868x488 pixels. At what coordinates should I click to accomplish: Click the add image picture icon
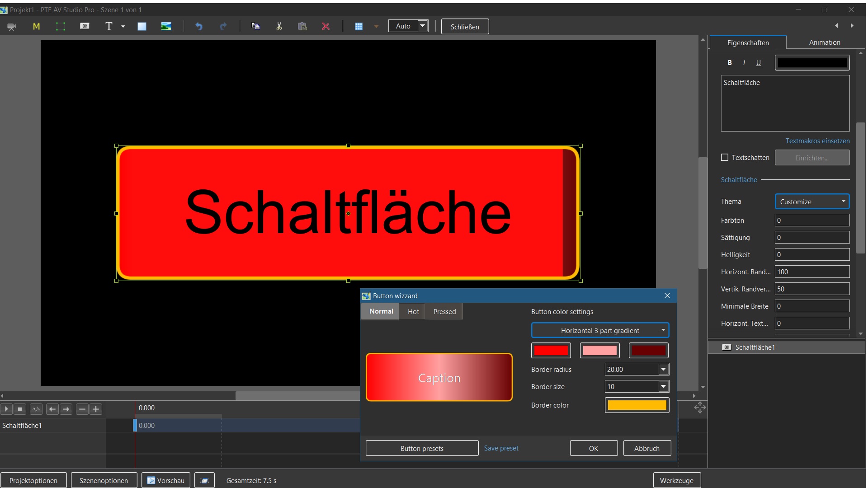(166, 26)
